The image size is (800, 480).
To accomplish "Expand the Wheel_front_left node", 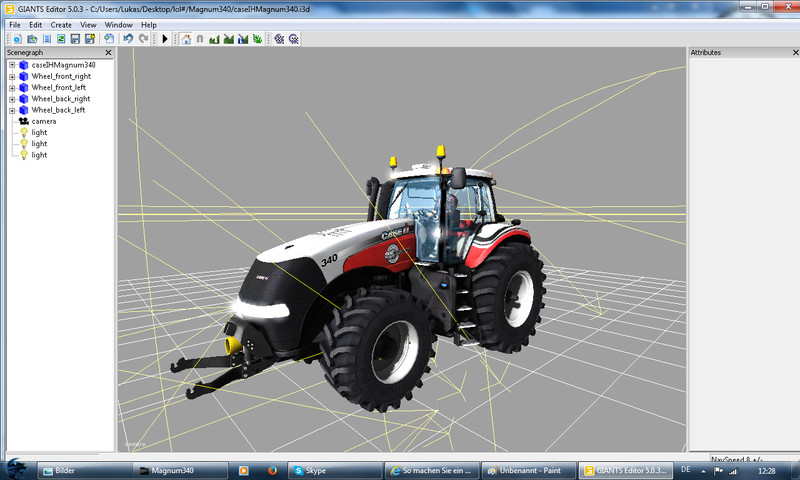I will tap(12, 88).
